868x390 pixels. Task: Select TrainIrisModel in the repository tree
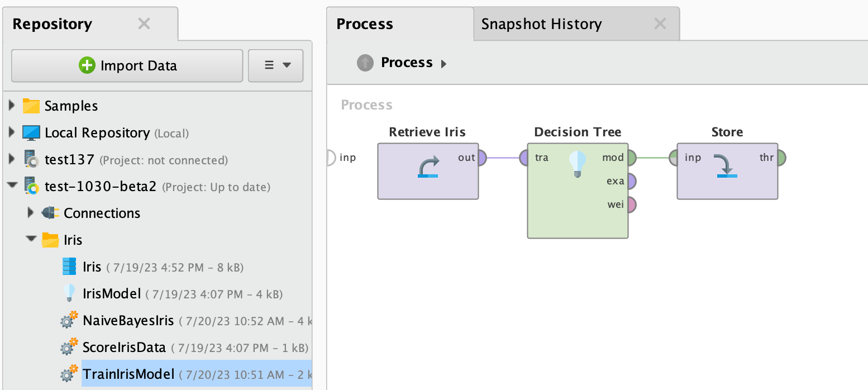(x=128, y=374)
